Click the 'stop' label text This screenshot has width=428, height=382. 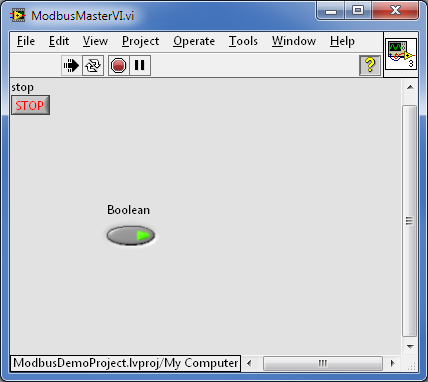[x=22, y=87]
